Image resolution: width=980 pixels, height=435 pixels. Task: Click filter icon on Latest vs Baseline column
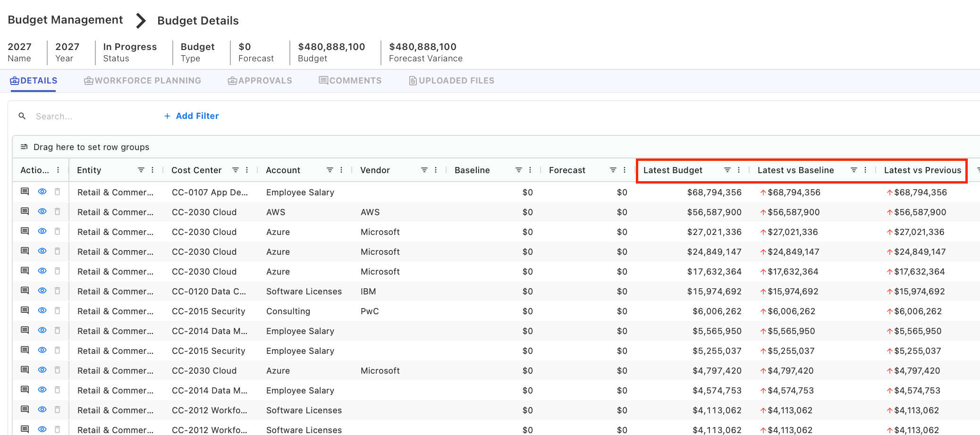click(x=854, y=170)
